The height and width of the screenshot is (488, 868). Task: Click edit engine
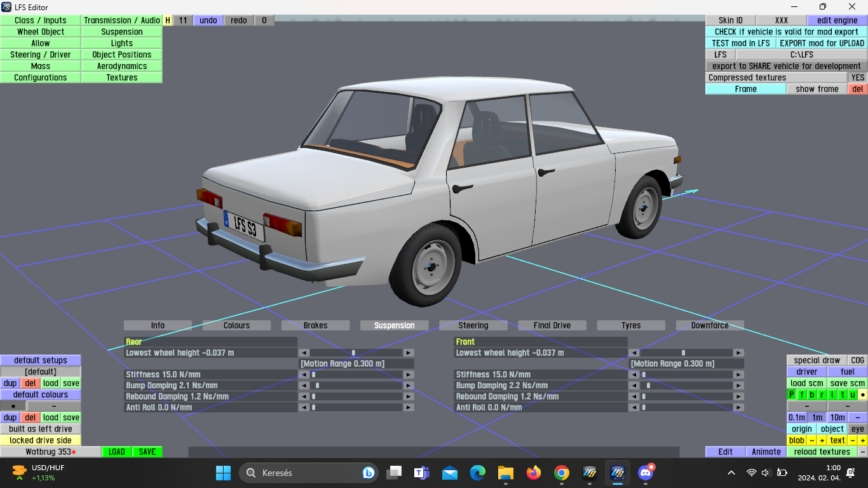tap(837, 20)
